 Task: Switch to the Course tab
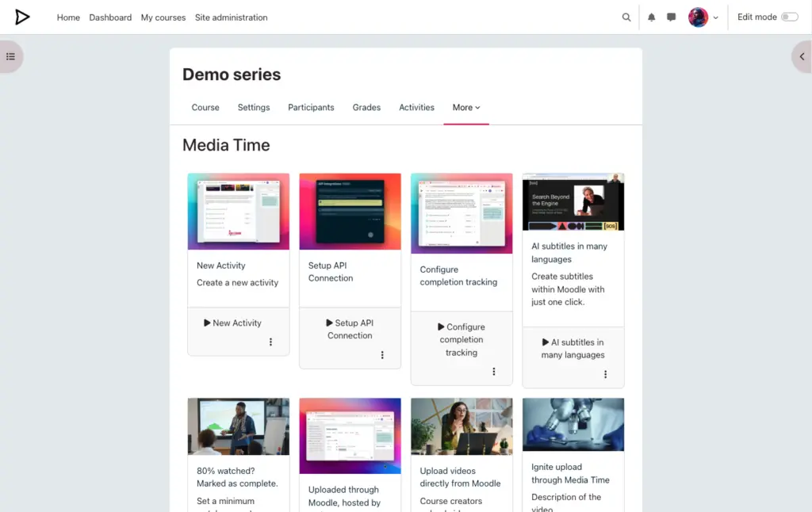click(x=205, y=107)
